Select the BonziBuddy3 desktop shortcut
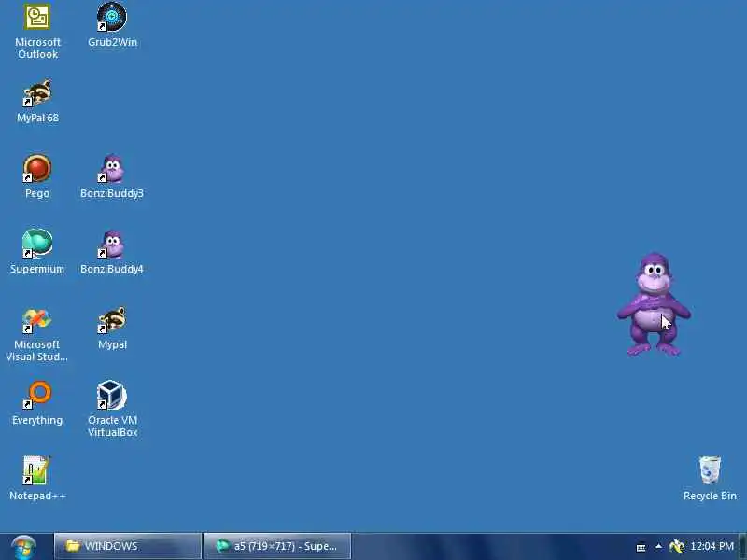 112,176
